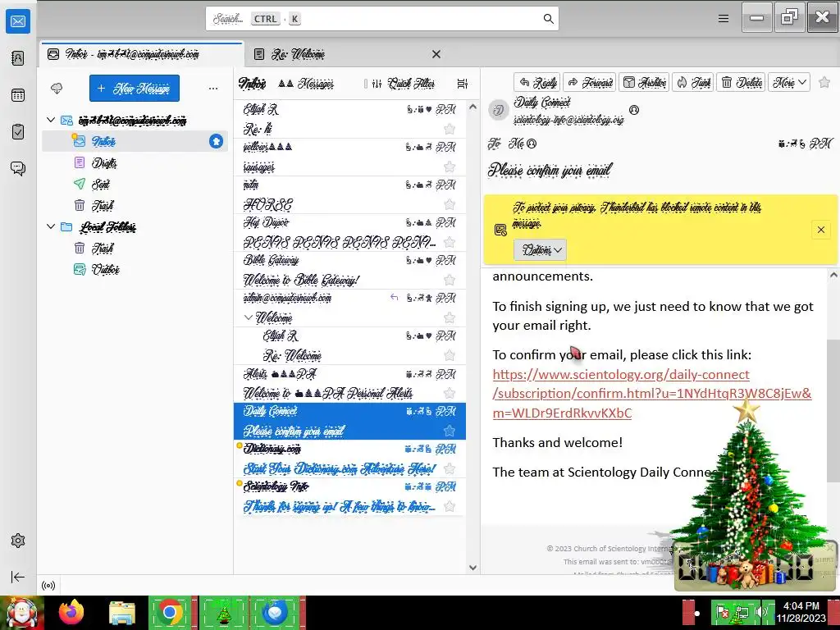840x630 pixels.
Task: Open the Thunderbird app menu (hamburger)
Action: click(x=724, y=19)
